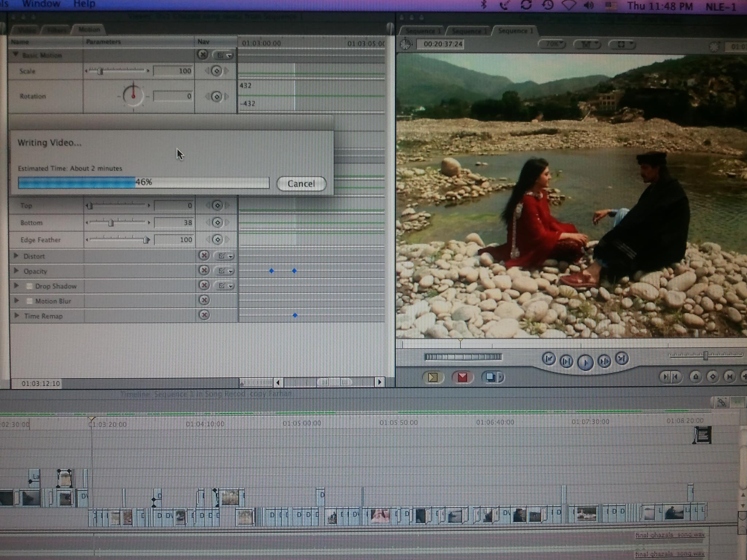This screenshot has height=560, width=747.
Task: Click the Time Machine menu bar icon
Action: click(547, 5)
